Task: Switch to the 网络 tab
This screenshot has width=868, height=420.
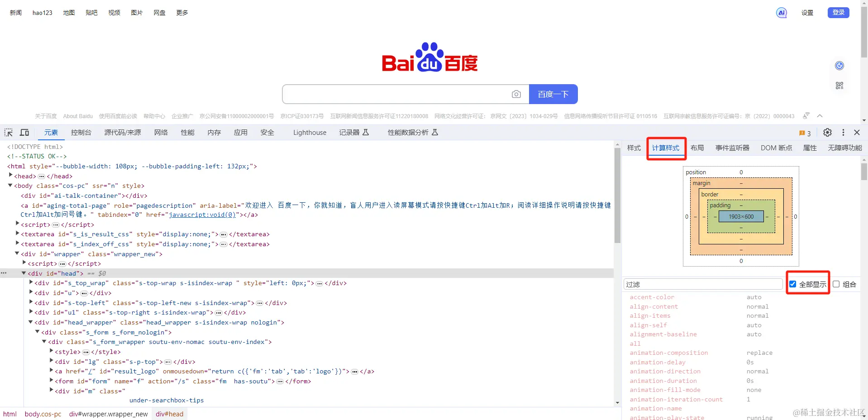Action: point(161,133)
